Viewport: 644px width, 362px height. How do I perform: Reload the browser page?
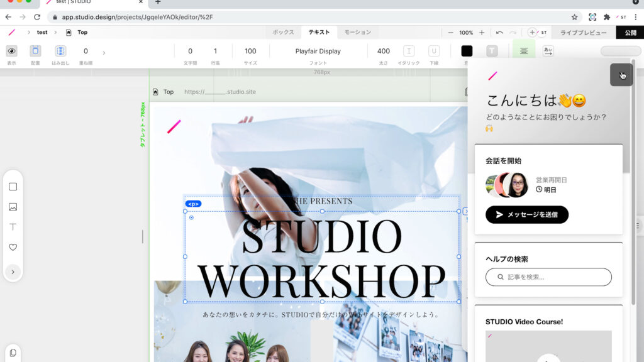tap(37, 17)
